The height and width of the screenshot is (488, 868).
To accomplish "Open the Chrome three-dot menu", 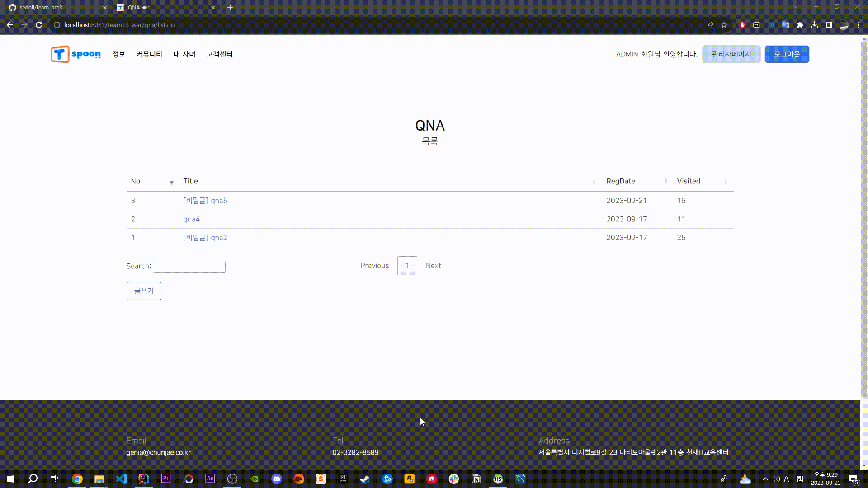I will 858,25.
